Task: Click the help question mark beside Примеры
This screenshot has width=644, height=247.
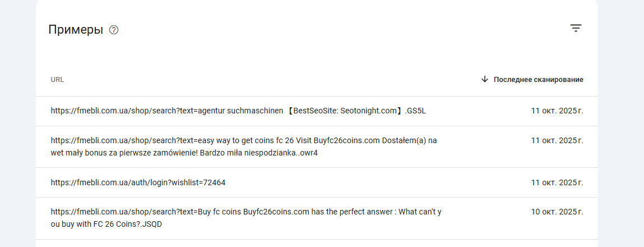Action: click(x=114, y=30)
